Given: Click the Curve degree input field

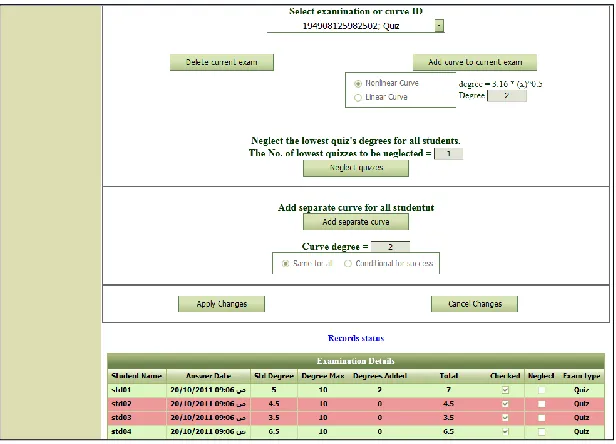Looking at the screenshot, I should (390, 247).
